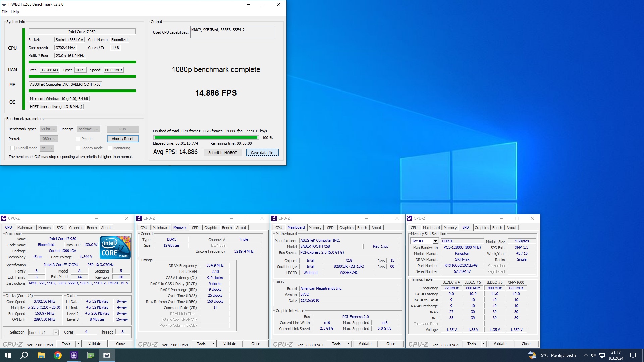Expand Tools arrow in CPU-Z CPU window
Screen dimensions: 644x362
pyautogui.click(x=78, y=344)
